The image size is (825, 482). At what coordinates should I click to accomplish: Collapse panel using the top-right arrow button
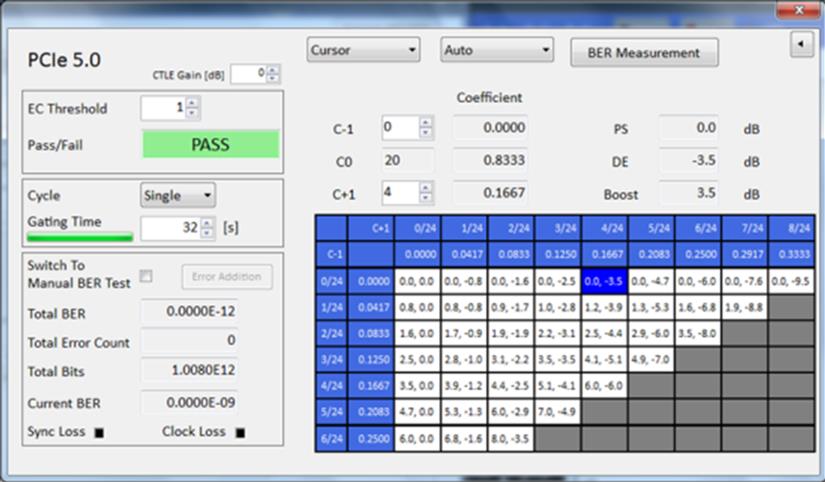pyautogui.click(x=801, y=44)
